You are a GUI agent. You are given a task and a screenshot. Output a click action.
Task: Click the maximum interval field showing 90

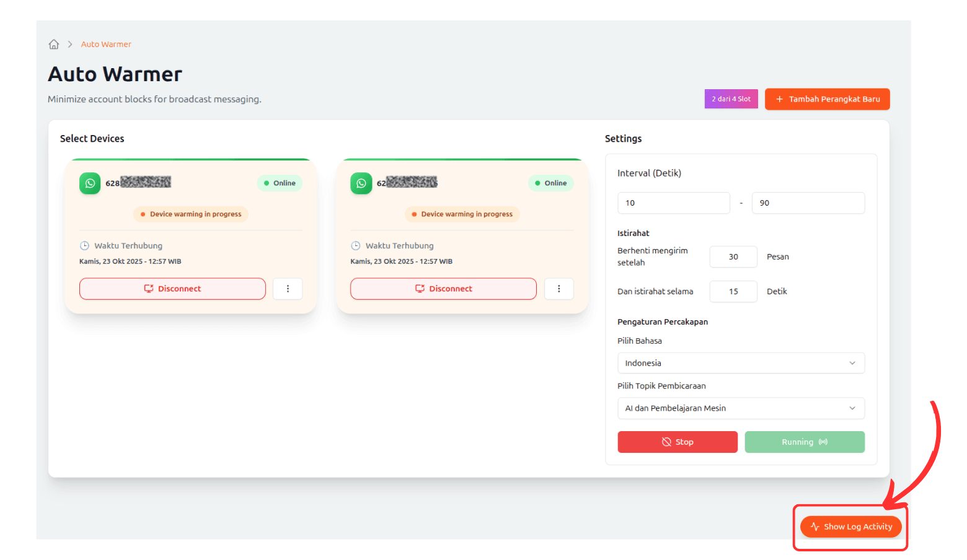click(808, 203)
